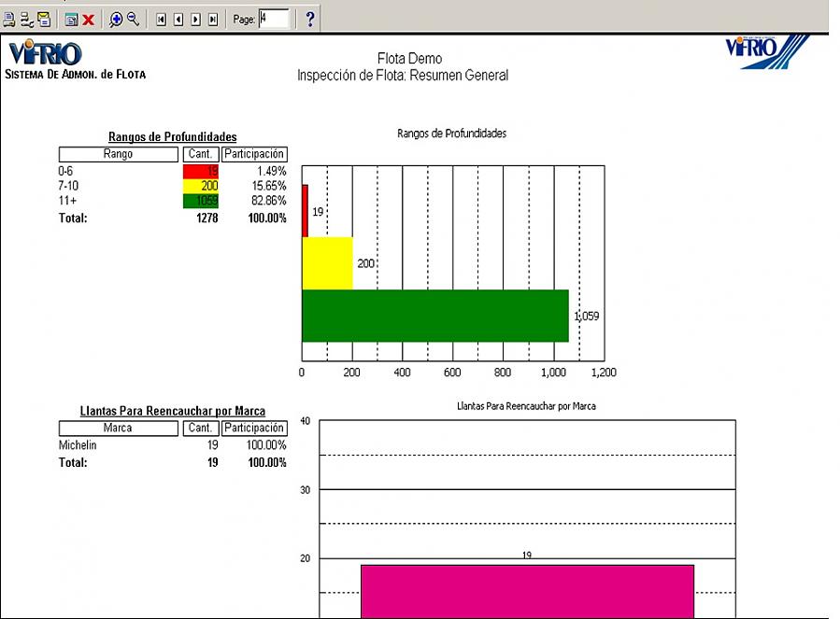Click the "1,059" green bar data label

click(587, 317)
